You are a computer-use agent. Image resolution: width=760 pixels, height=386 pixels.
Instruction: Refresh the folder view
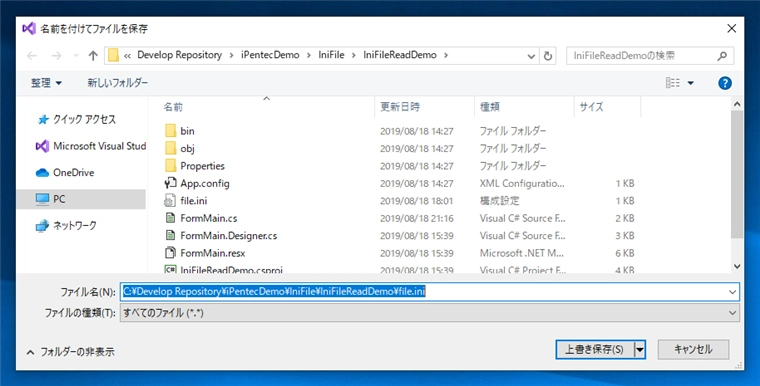point(548,56)
